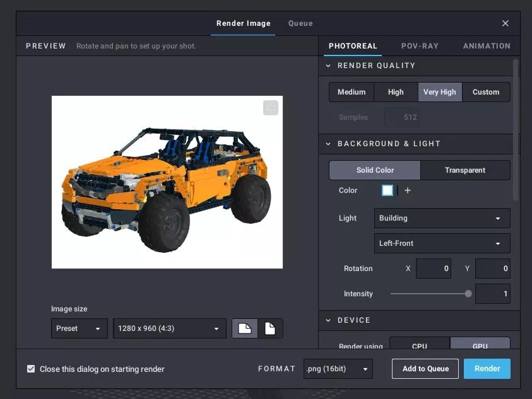Open the Queue tab
532x399 pixels.
[300, 23]
